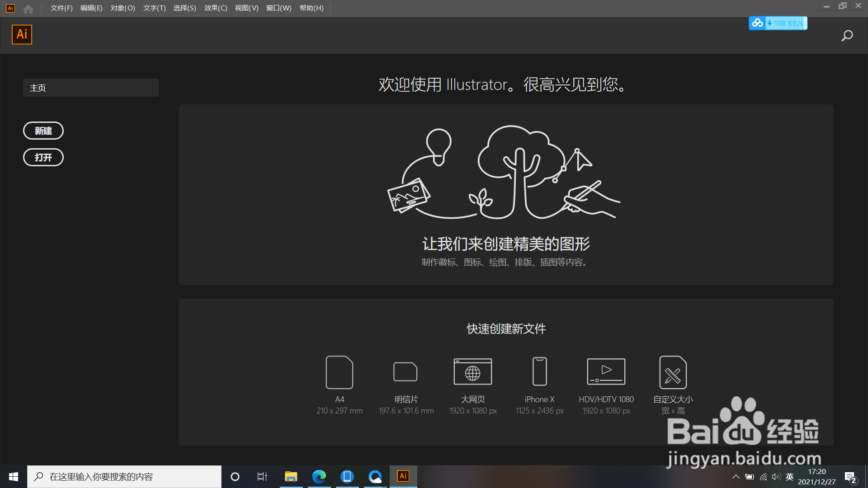Open the Windows Start menu
868x488 pixels.
click(14, 477)
